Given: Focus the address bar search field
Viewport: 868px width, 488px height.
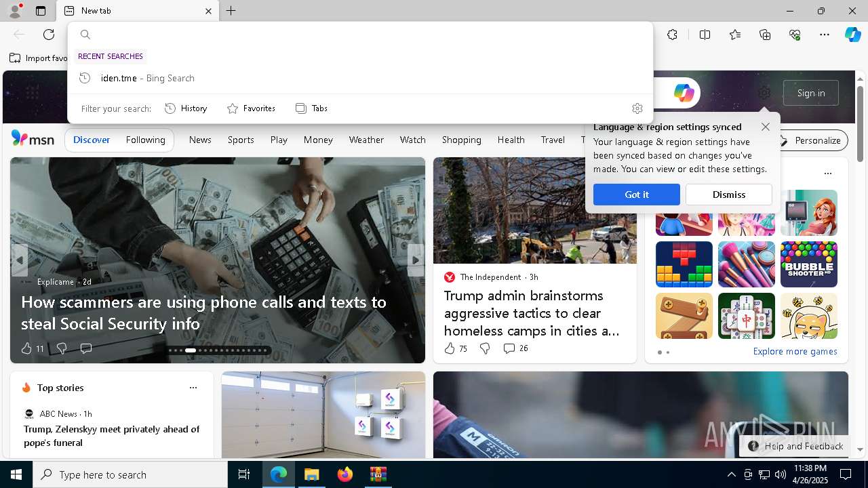Looking at the screenshot, I should [360, 35].
